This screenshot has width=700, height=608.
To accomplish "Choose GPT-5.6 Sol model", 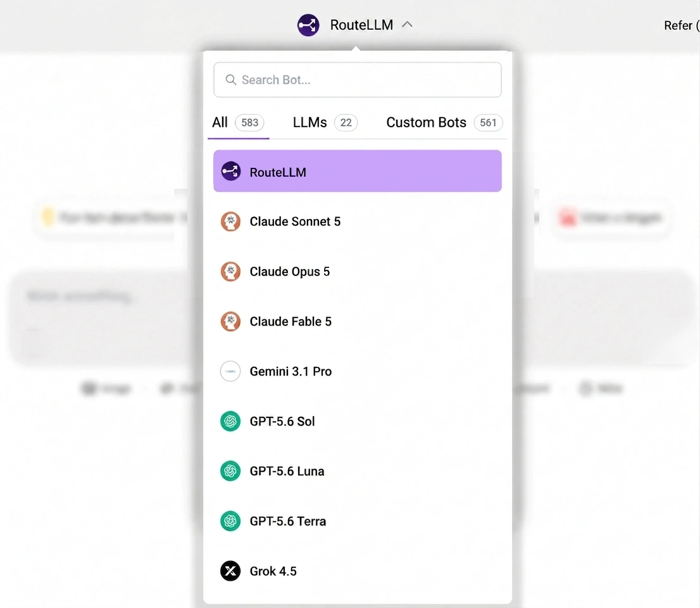I will tap(357, 421).
